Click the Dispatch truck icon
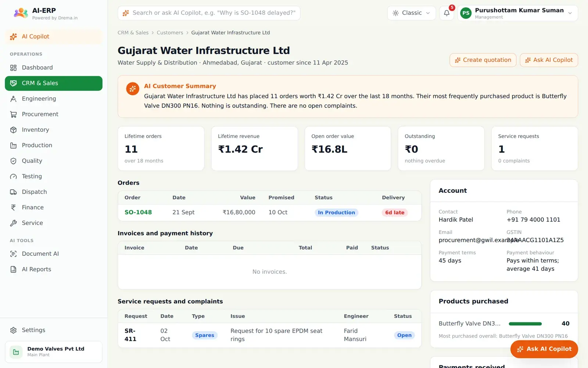Image resolution: width=588 pixels, height=368 pixels. (14, 192)
